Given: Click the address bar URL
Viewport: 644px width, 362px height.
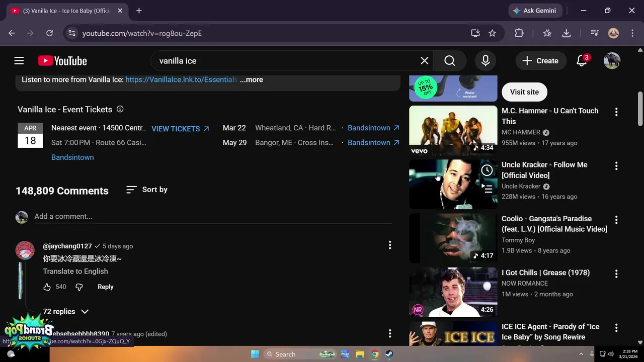Looking at the screenshot, I should [142, 33].
